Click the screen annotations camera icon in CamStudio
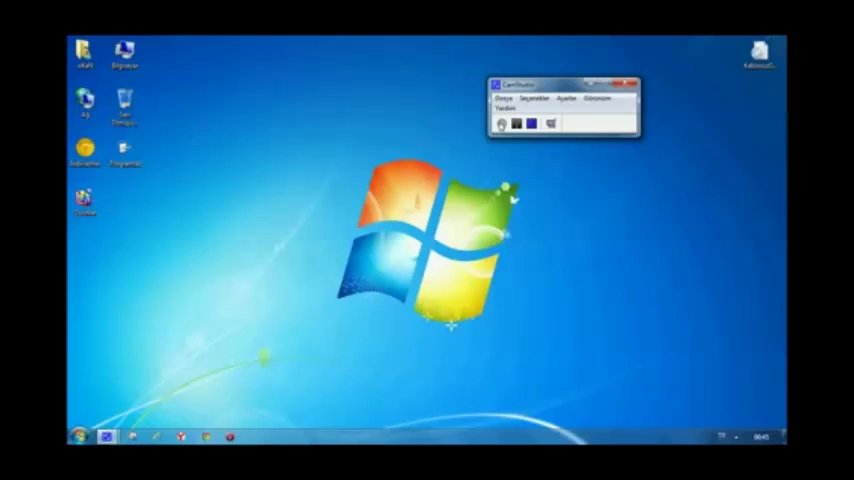Viewport: 854px width, 480px height. pos(551,124)
